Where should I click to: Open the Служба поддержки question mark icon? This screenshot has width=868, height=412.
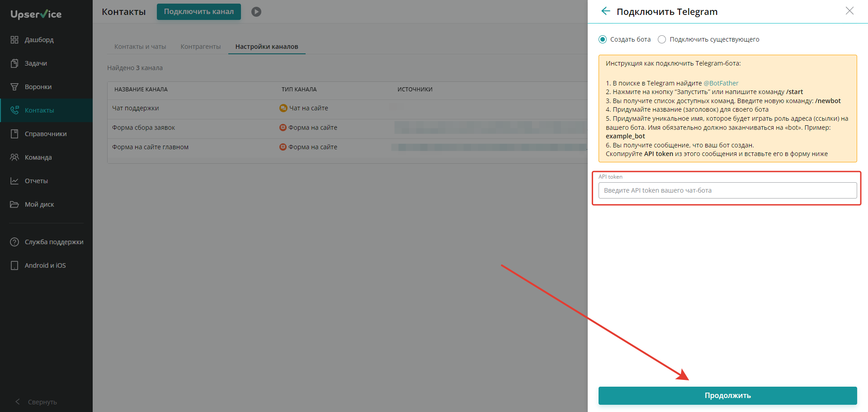coord(14,242)
